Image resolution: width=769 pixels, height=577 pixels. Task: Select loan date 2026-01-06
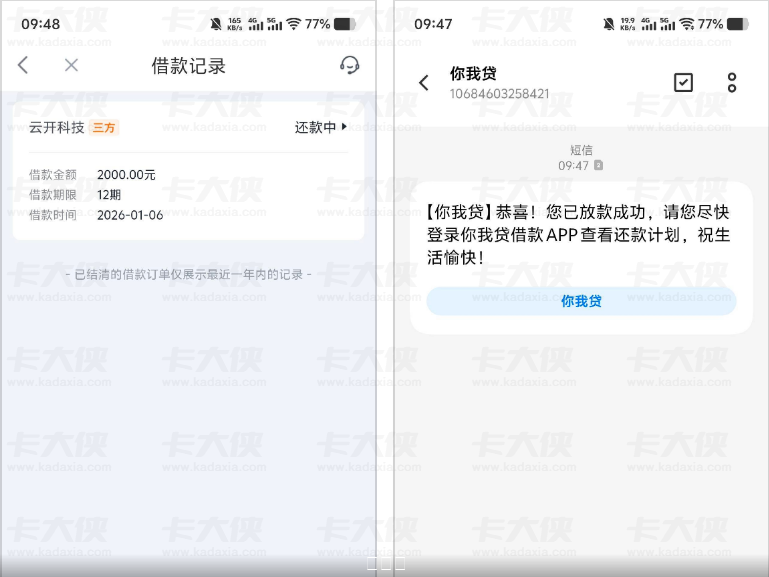130,215
